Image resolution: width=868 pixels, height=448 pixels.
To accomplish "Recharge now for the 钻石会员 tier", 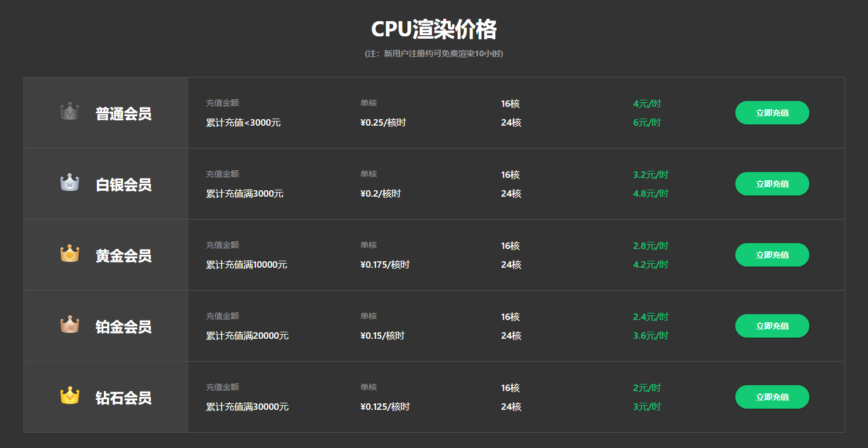I will [x=772, y=397].
